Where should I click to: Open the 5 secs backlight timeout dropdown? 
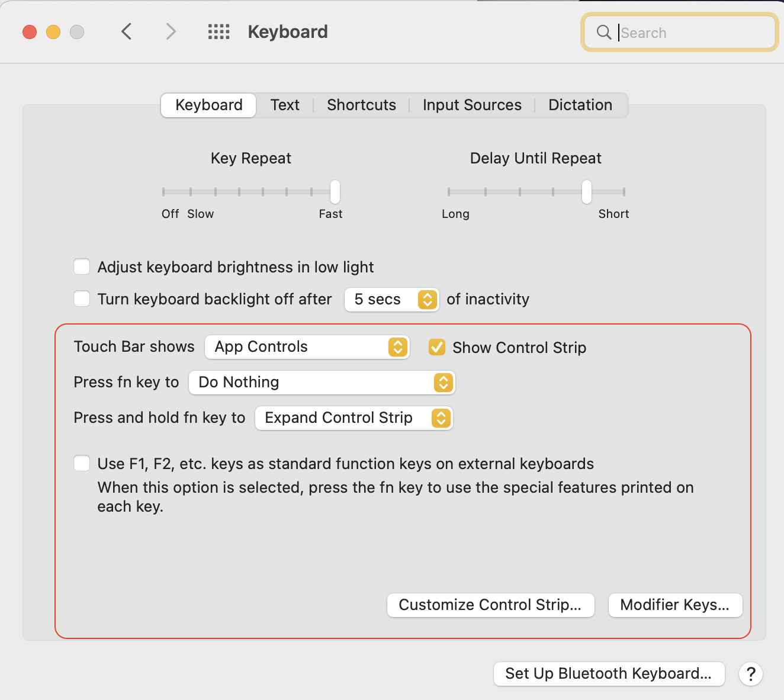[x=391, y=300]
